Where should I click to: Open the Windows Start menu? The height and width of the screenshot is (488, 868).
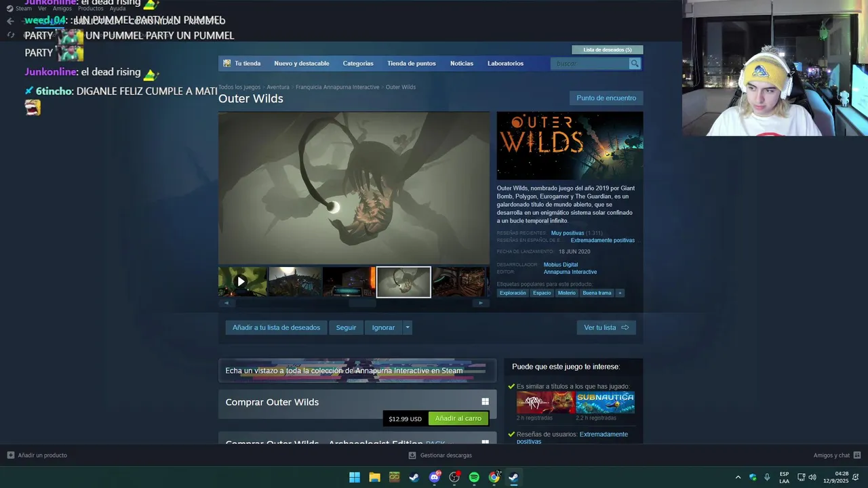click(x=355, y=477)
